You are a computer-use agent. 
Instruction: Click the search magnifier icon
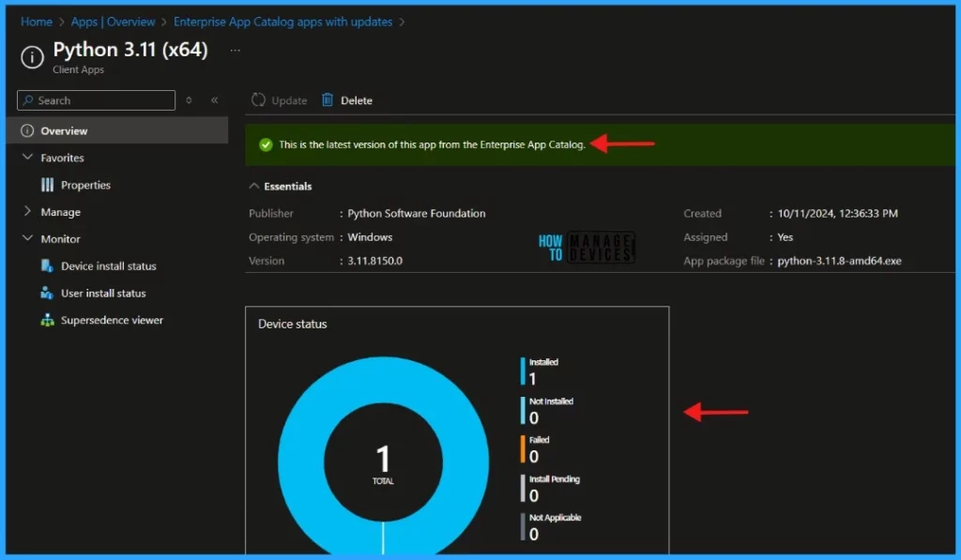pyautogui.click(x=27, y=100)
